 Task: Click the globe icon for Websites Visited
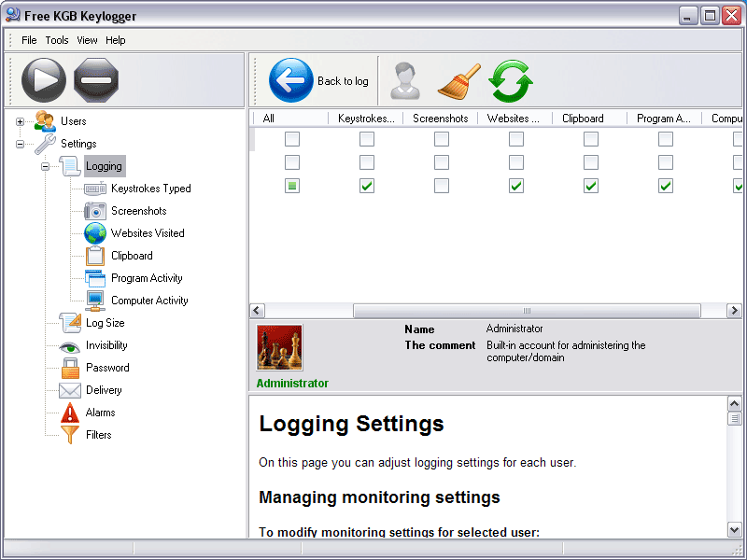pyautogui.click(x=95, y=233)
